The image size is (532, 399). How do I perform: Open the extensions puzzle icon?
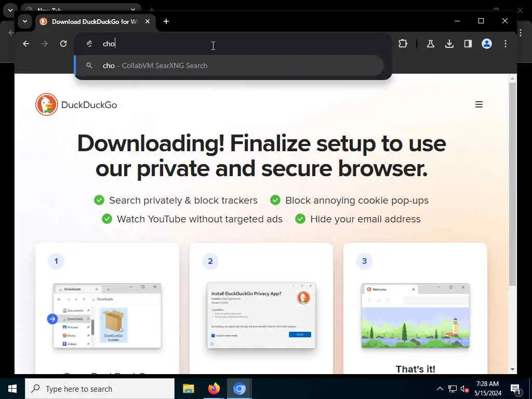[x=403, y=44]
